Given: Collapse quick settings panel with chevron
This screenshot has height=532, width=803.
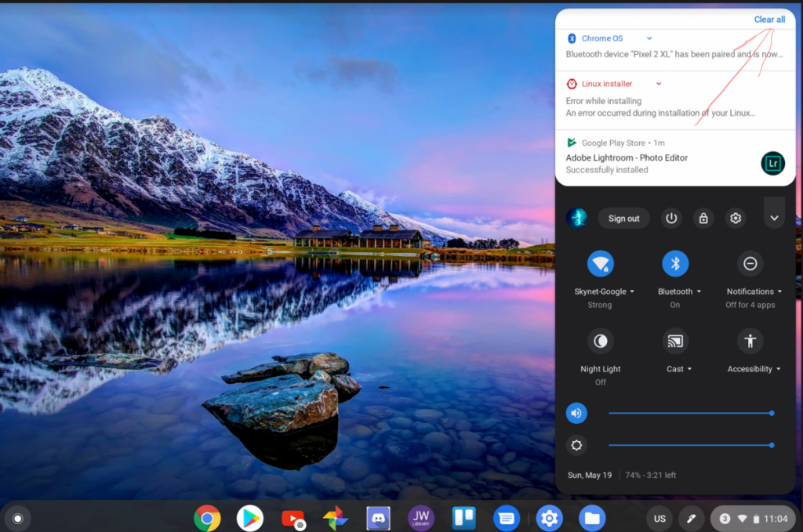Looking at the screenshot, I should pyautogui.click(x=774, y=219).
